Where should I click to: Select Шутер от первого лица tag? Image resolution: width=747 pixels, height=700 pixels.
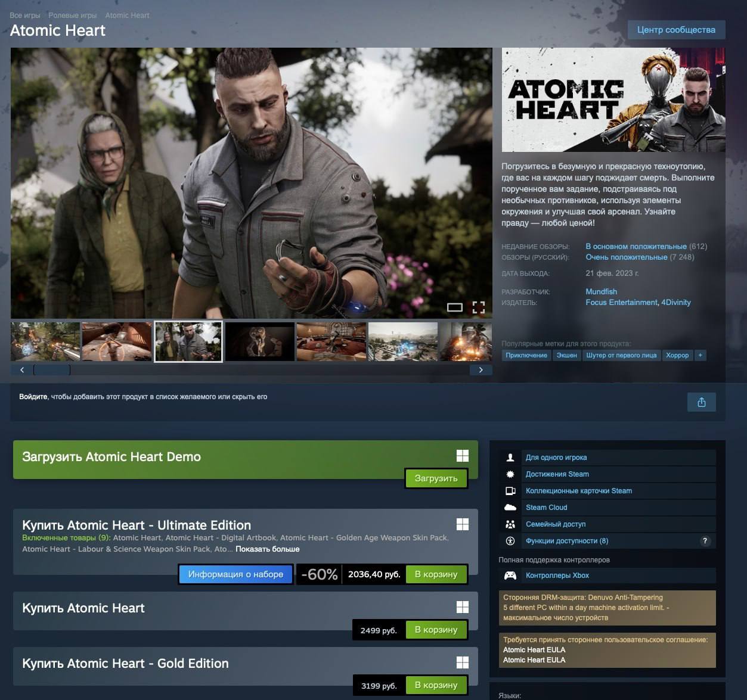[x=621, y=355]
